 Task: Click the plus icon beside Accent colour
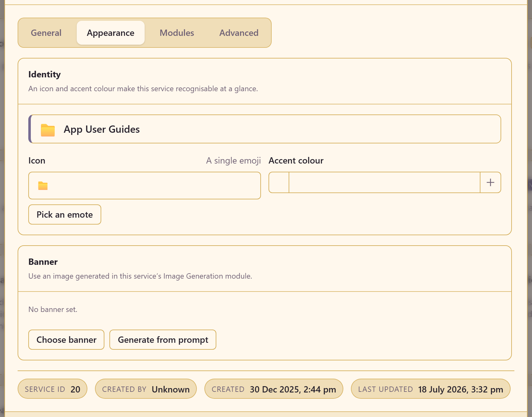tap(490, 182)
